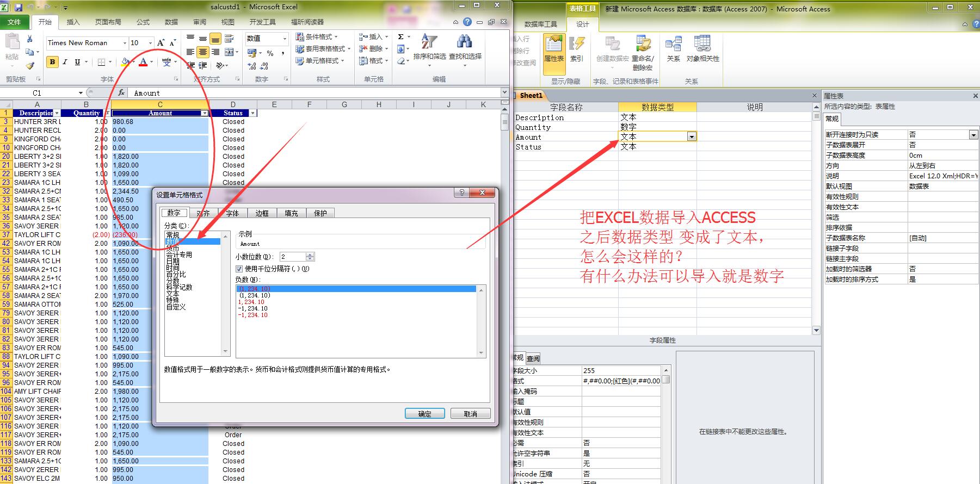Apply comma thousands style in Excel ribbon
Viewport: 980px width, 484px height.
click(283, 53)
